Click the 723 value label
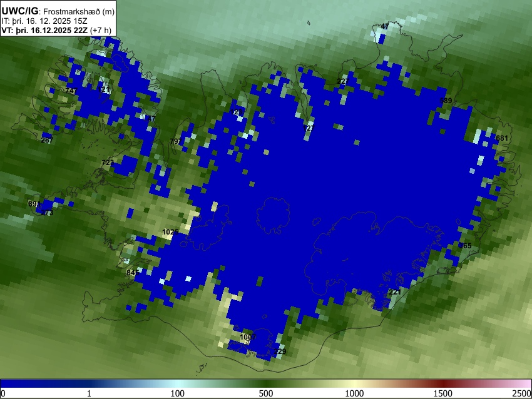The image size is (532, 399). click(108, 163)
